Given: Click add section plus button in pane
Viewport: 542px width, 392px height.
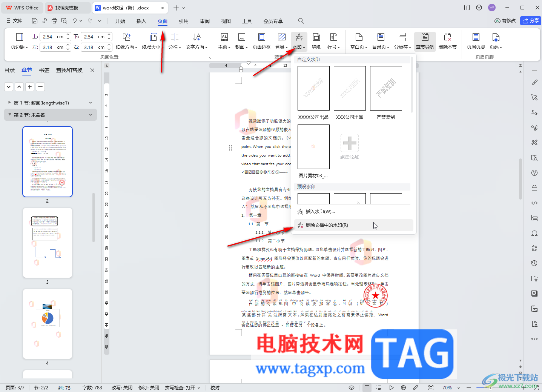Looking at the screenshot, I should pos(30,87).
